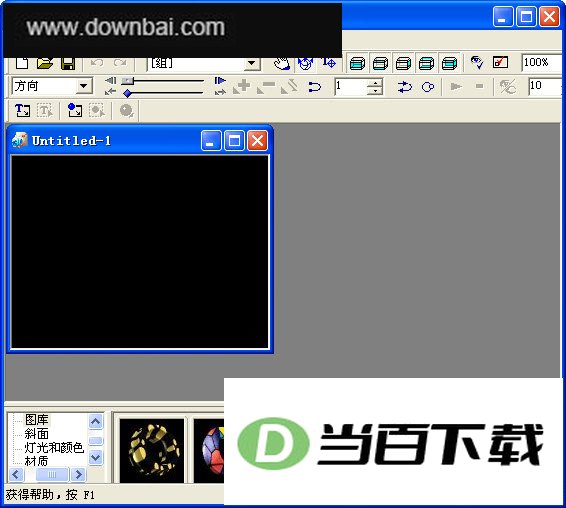The width and height of the screenshot is (566, 508).
Task: Click the tree horizontal scroll left arrow
Action: (x=16, y=474)
